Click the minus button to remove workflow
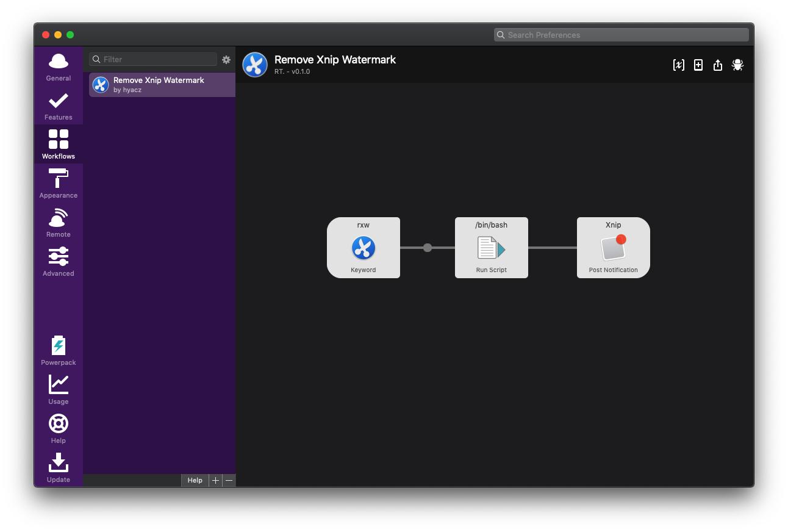This screenshot has width=788, height=532. click(x=229, y=480)
